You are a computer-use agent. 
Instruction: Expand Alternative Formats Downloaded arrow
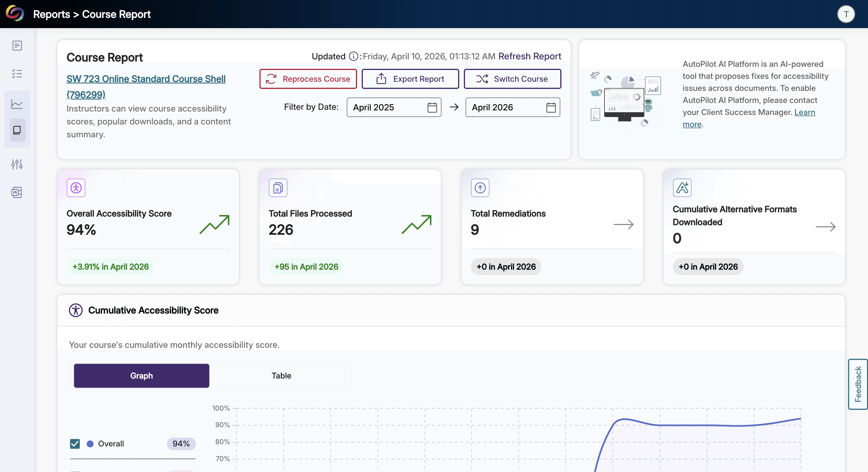tap(825, 227)
